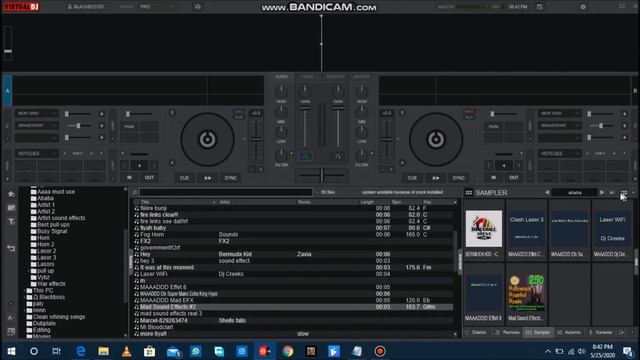Viewport: 640px width, 360px height.
Task: Open Windows Start menu
Action: coord(11,351)
